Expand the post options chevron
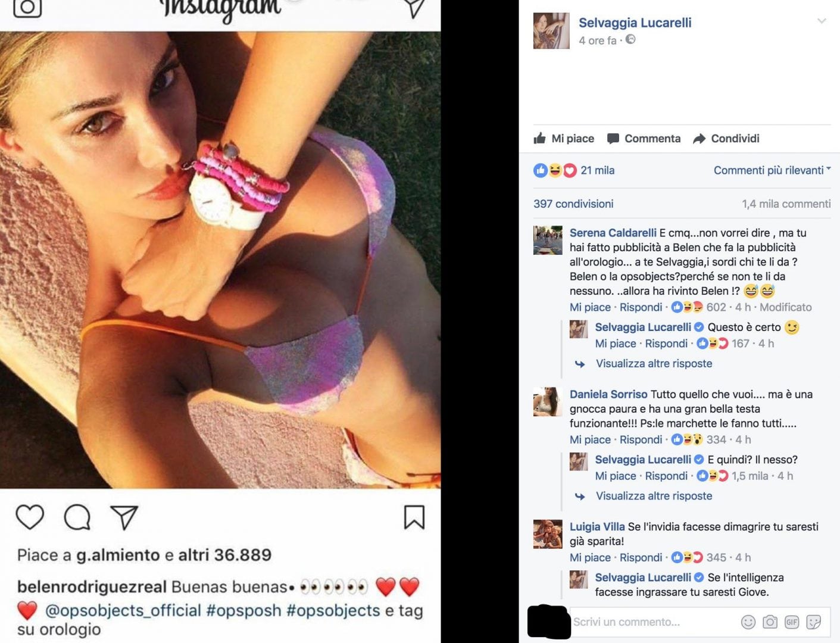Viewport: 840px width, 643px height. click(x=822, y=21)
